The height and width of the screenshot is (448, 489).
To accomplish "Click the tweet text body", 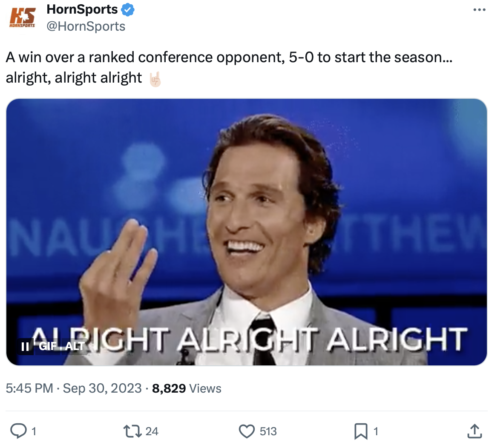I will [x=229, y=67].
